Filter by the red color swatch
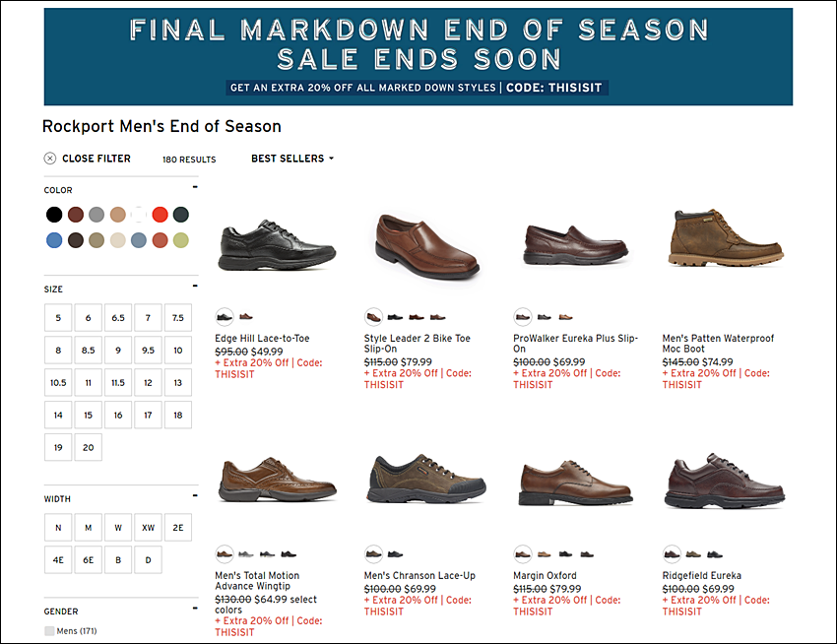This screenshot has height=644, width=837. (161, 215)
